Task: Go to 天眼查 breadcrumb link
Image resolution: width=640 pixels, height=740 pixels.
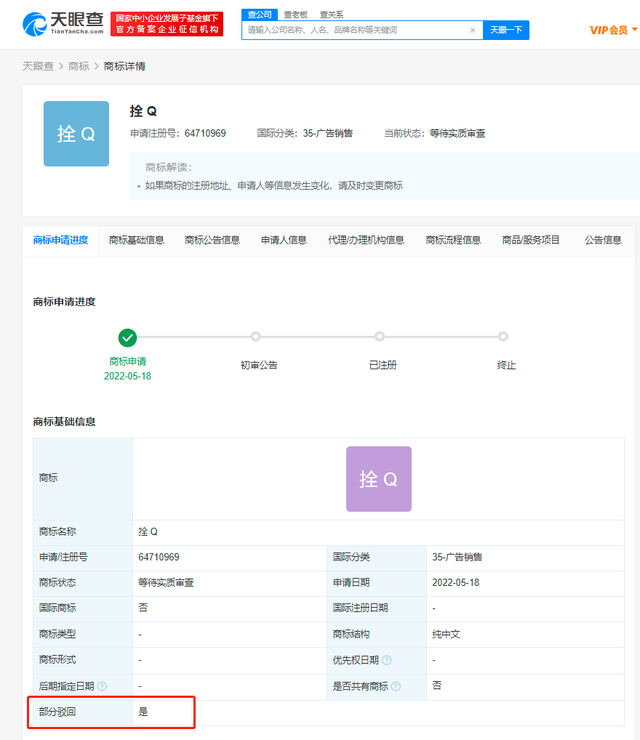Action: [38, 67]
